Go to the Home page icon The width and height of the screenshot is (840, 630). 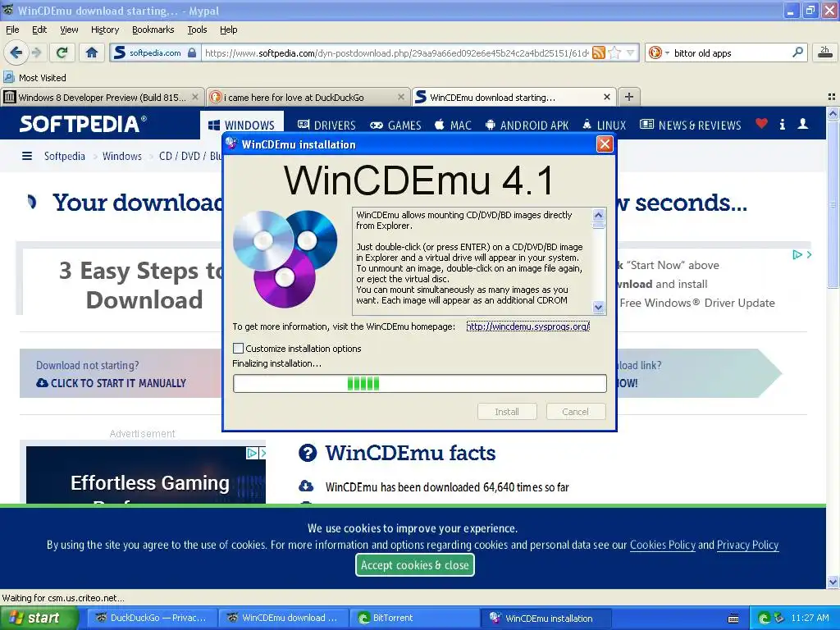tap(92, 52)
